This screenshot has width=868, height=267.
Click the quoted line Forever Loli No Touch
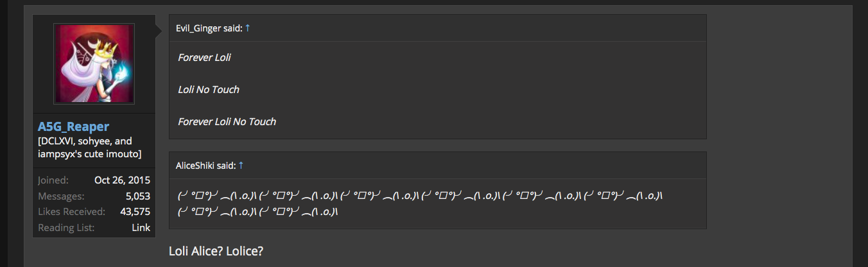point(227,122)
